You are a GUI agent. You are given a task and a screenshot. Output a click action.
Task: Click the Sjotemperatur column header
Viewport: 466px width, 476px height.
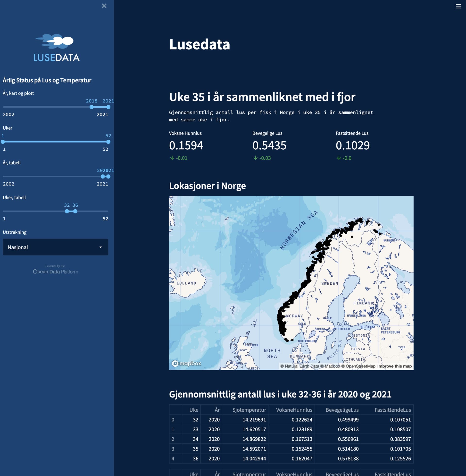(249, 410)
